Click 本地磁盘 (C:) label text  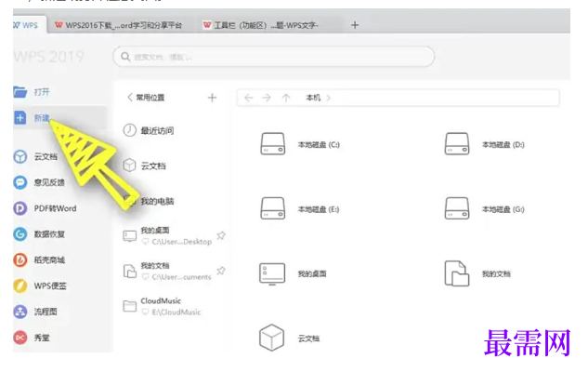click(319, 144)
